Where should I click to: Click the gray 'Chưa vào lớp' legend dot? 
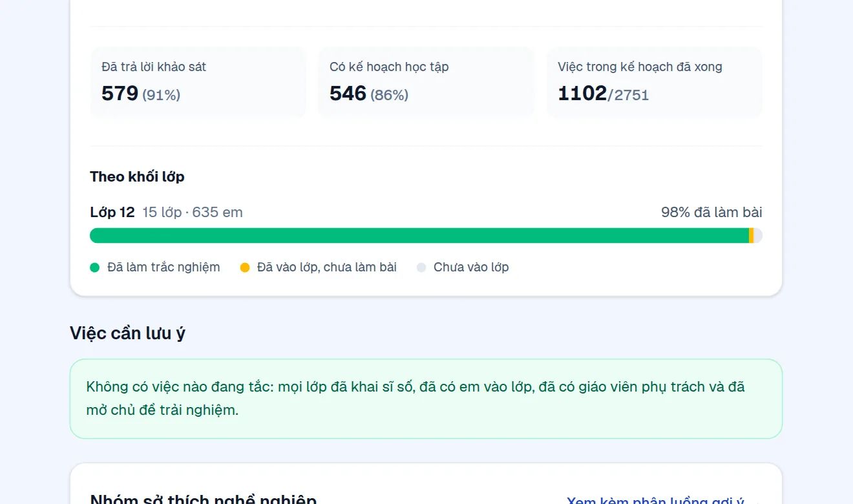click(421, 268)
